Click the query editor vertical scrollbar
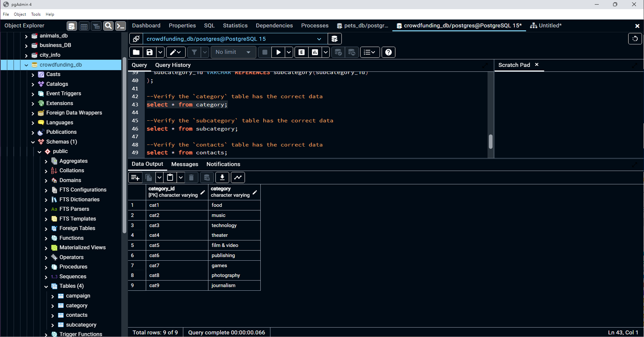The image size is (644, 337). 490,142
